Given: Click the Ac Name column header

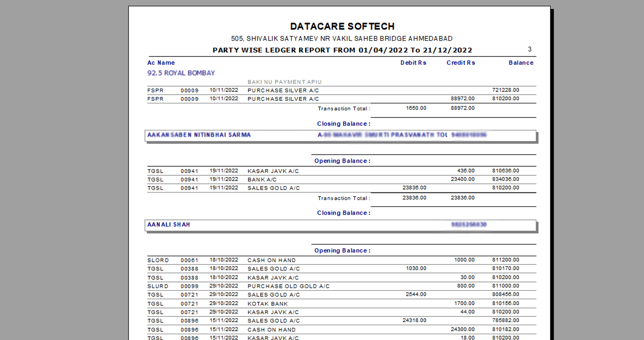Looking at the screenshot, I should (x=161, y=63).
